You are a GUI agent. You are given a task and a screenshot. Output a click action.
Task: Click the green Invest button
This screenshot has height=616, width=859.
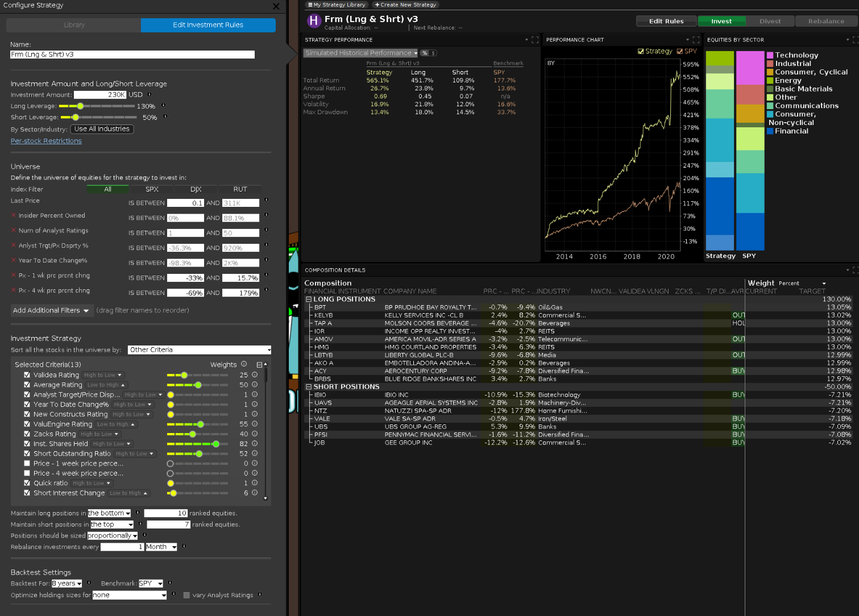click(721, 21)
